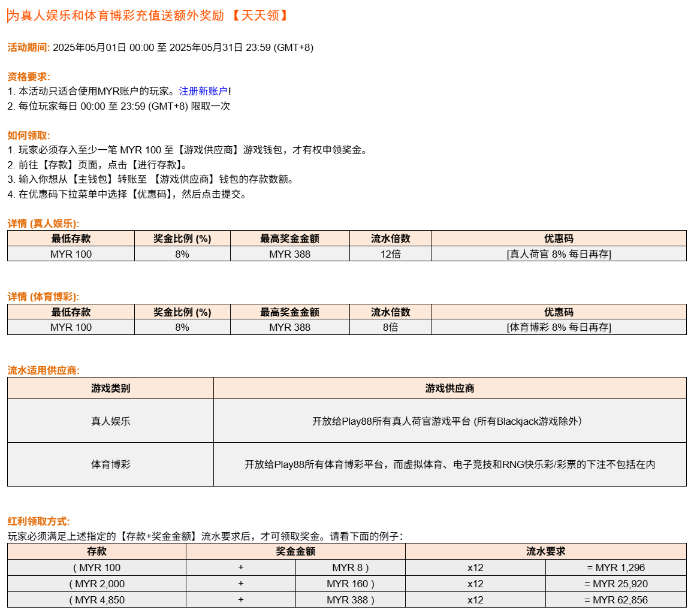Select the = MYR 1,296 result cell
This screenshot has width=694, height=616.
coord(615,567)
